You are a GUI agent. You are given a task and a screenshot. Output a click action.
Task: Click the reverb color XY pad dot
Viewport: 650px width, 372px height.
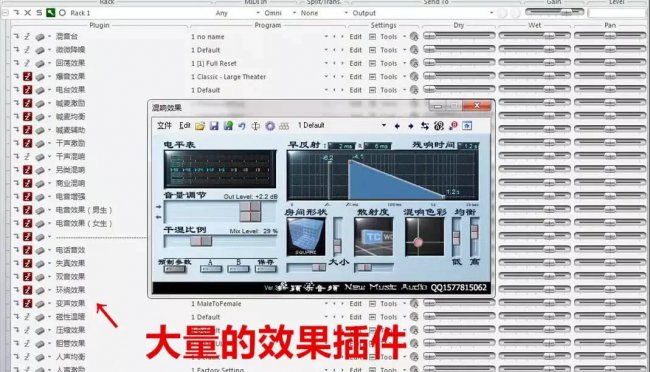pyautogui.click(x=418, y=242)
